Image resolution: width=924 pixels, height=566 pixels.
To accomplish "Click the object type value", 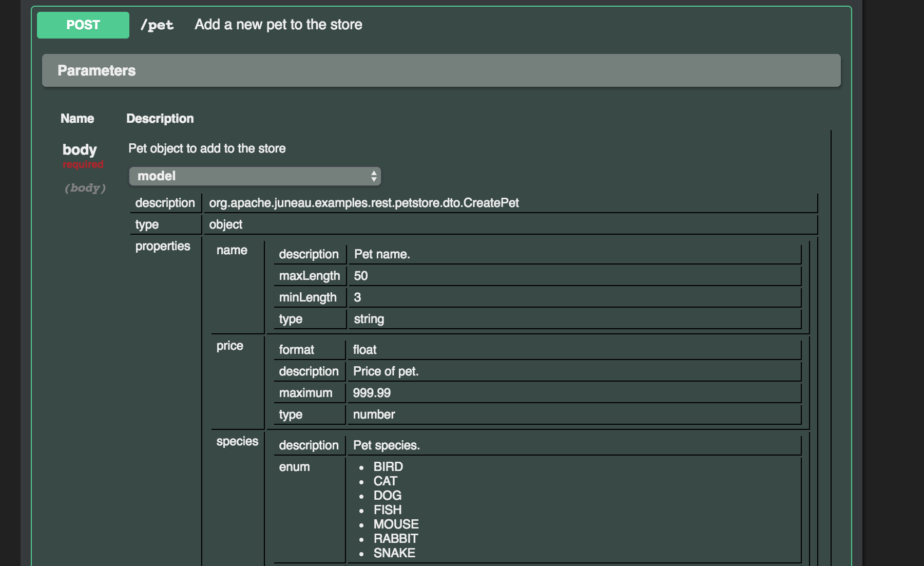I will click(x=225, y=224).
